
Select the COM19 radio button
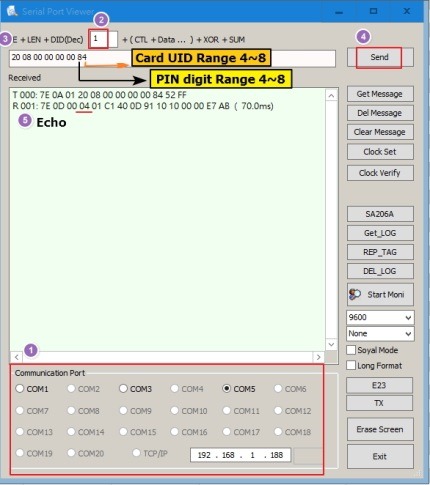click(20, 453)
